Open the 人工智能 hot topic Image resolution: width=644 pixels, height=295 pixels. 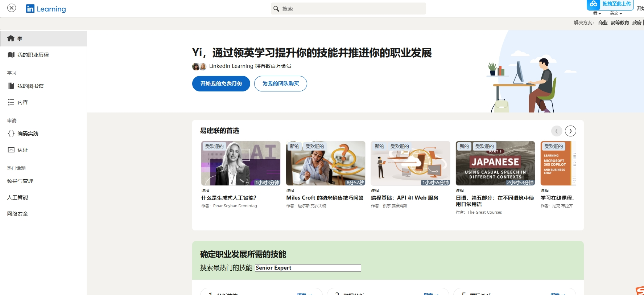(x=17, y=197)
